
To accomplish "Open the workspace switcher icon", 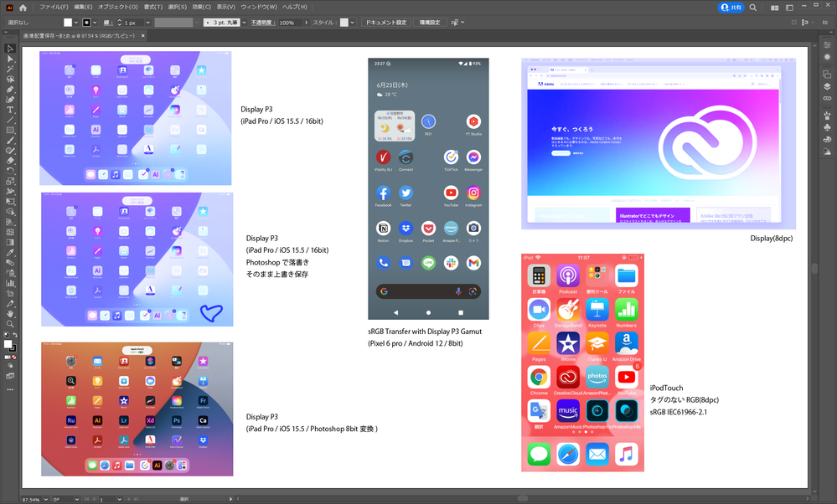I will tap(789, 8).
